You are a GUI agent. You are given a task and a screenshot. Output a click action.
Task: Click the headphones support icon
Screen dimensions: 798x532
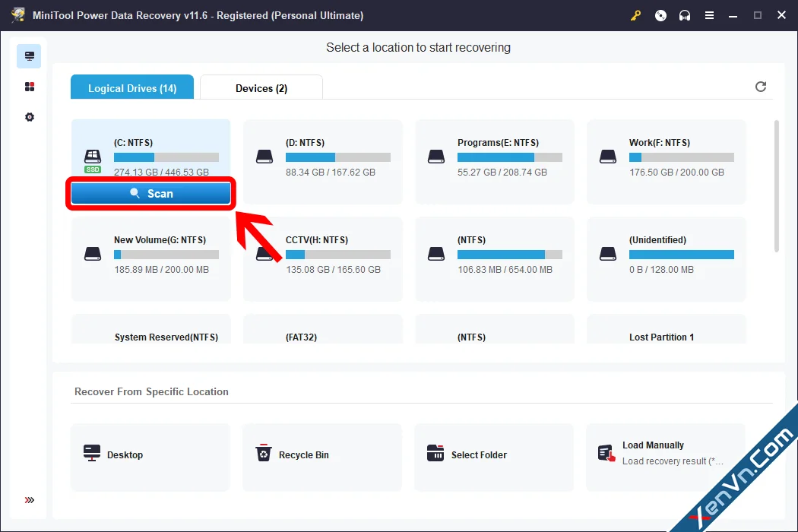[x=685, y=16]
